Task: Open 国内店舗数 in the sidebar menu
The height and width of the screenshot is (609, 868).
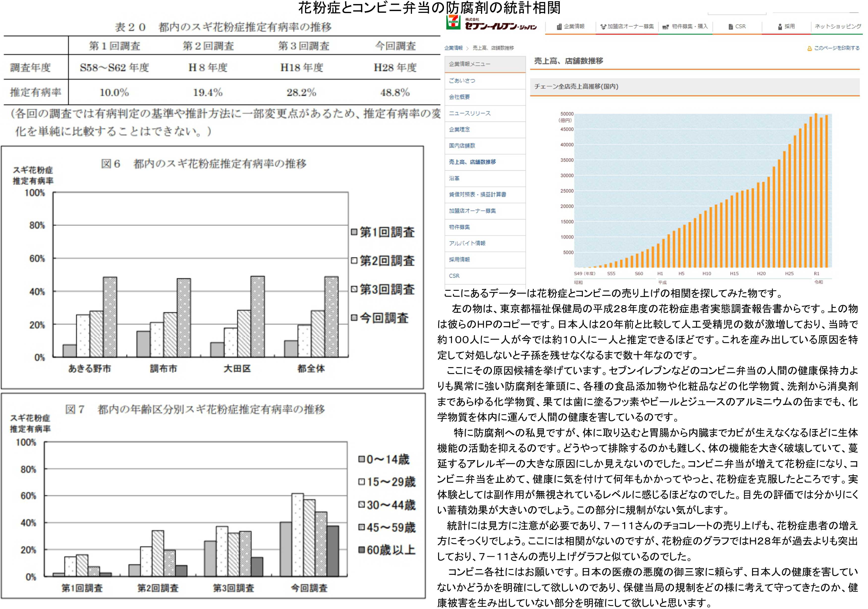Action: coord(485,146)
